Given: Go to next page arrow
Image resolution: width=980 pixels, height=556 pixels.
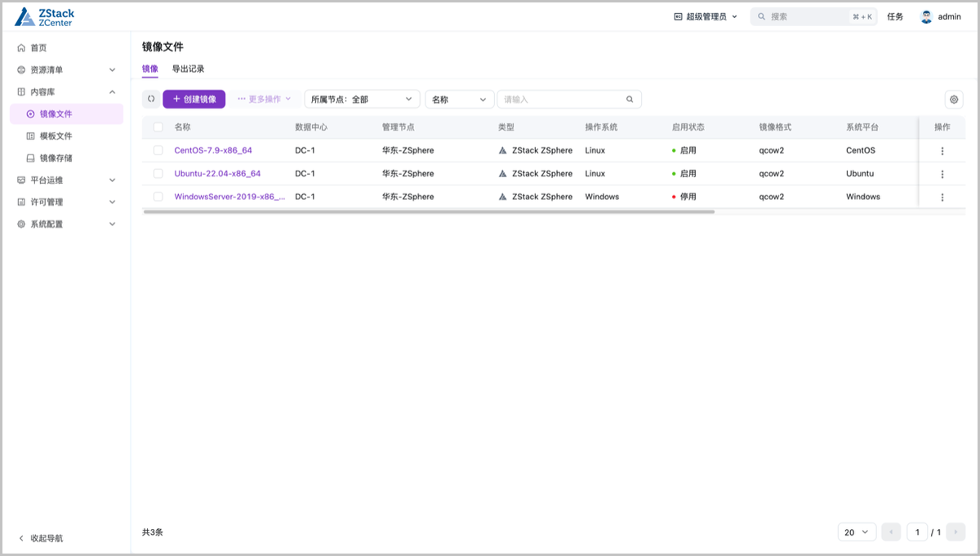Looking at the screenshot, I should [956, 532].
